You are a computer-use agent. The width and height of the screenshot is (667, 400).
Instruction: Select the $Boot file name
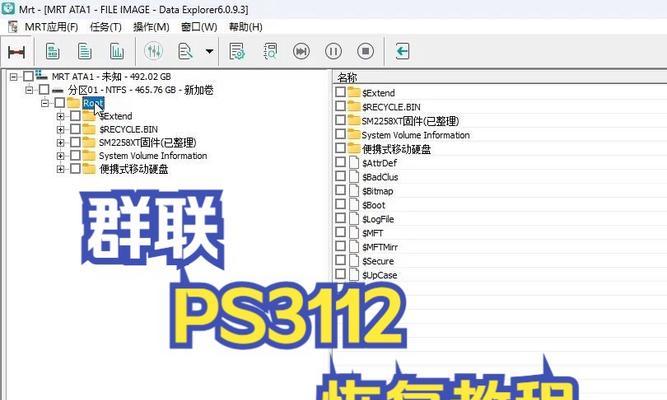pos(373,205)
